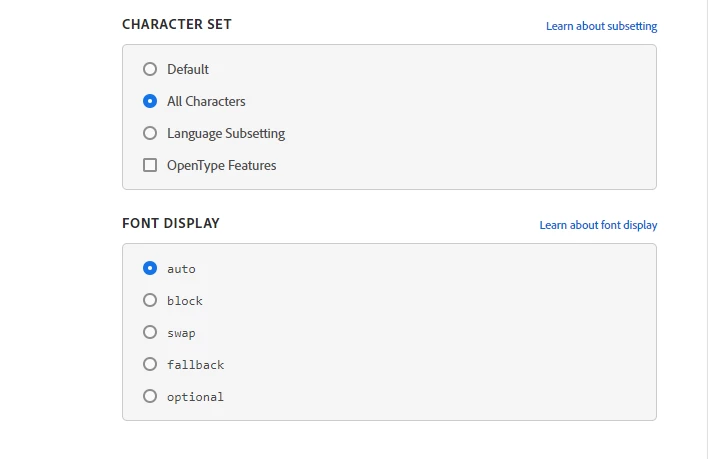Click the 'Default' label text
The height and width of the screenshot is (459, 725).
(188, 69)
